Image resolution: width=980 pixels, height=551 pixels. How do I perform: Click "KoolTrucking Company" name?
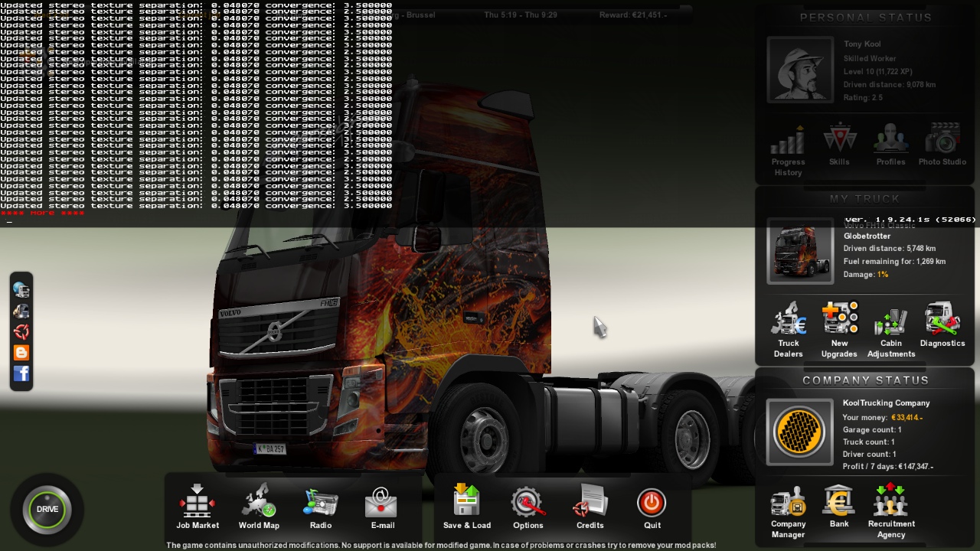pos(887,403)
